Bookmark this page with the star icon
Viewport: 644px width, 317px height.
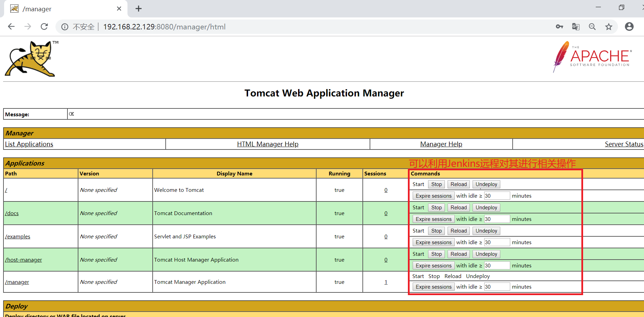(609, 27)
